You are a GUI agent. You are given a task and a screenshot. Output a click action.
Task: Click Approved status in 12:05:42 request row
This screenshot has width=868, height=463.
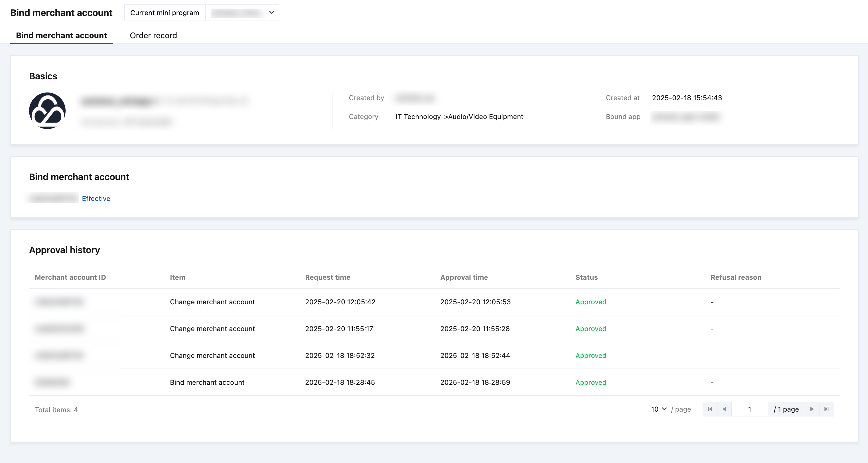tap(590, 302)
